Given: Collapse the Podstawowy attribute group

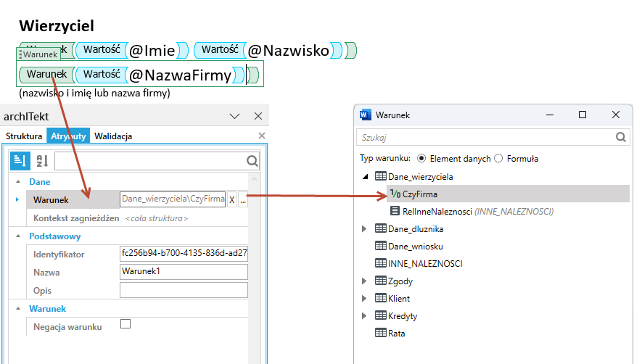Looking at the screenshot, I should [x=18, y=236].
